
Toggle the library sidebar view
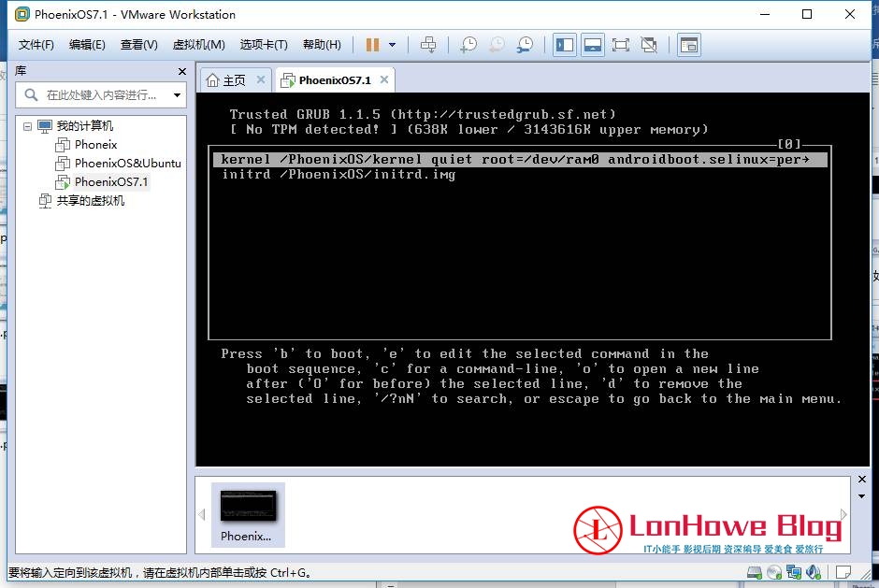pos(565,45)
